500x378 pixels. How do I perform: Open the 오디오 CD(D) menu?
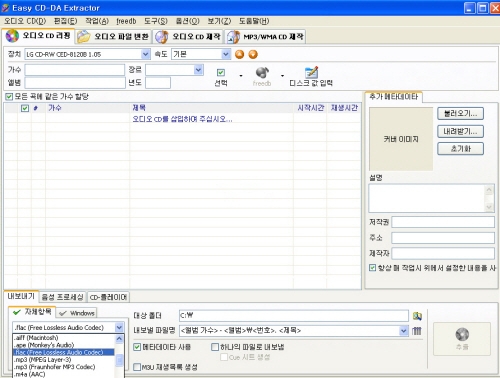25,21
